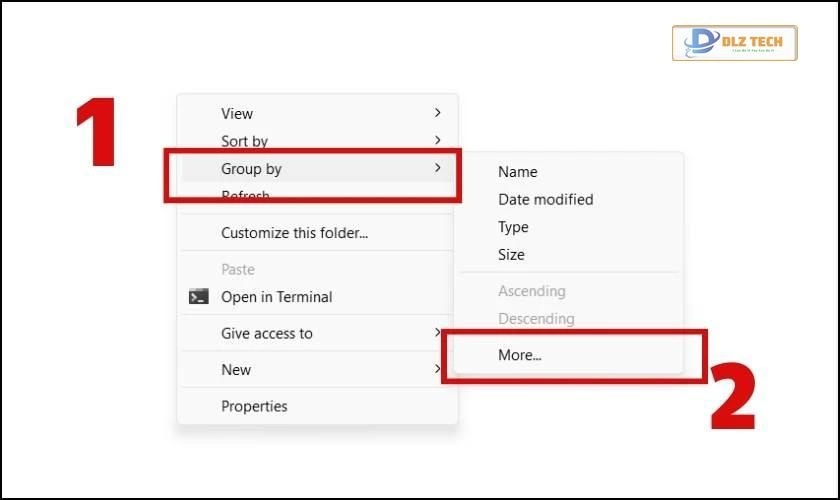Click the DLZ Tech logo
840x500 pixels.
tap(734, 43)
